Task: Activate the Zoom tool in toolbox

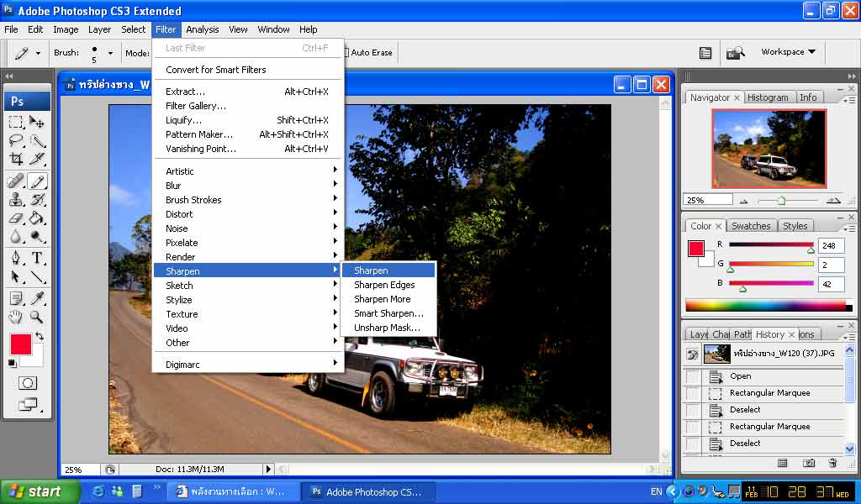Action: tap(38, 317)
